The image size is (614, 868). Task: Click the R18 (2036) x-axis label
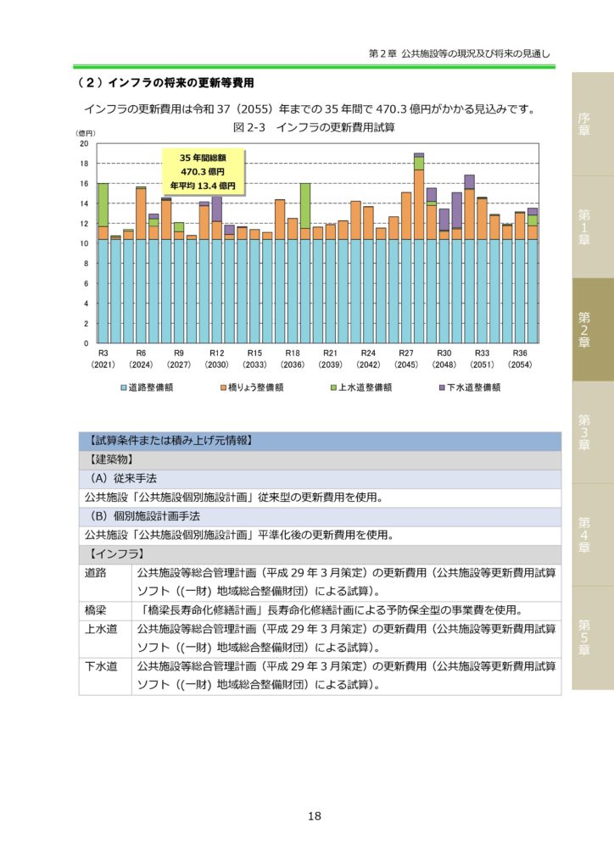pyautogui.click(x=293, y=357)
